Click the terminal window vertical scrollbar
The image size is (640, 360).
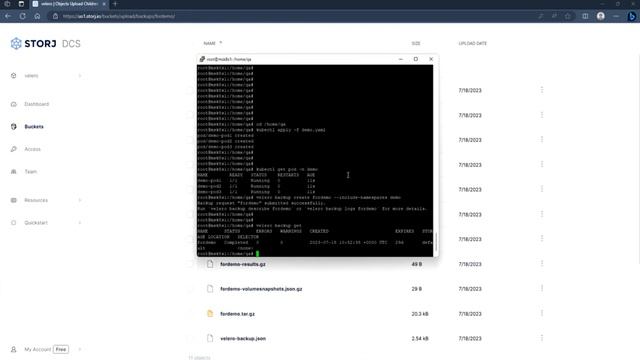[436, 242]
